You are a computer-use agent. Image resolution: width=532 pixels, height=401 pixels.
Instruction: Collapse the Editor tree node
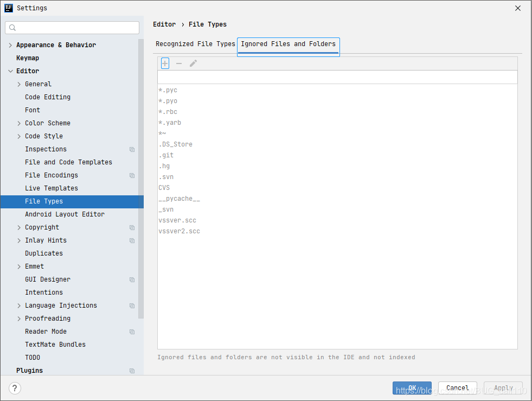(x=10, y=71)
